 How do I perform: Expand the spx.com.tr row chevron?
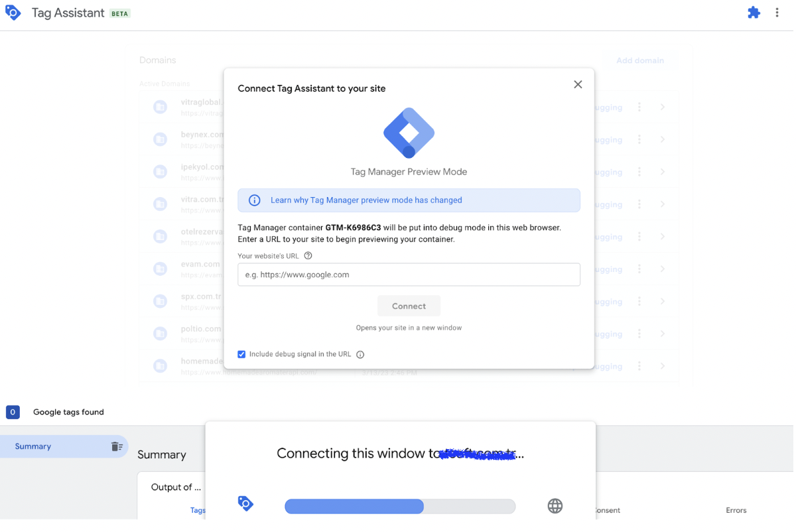[662, 301]
